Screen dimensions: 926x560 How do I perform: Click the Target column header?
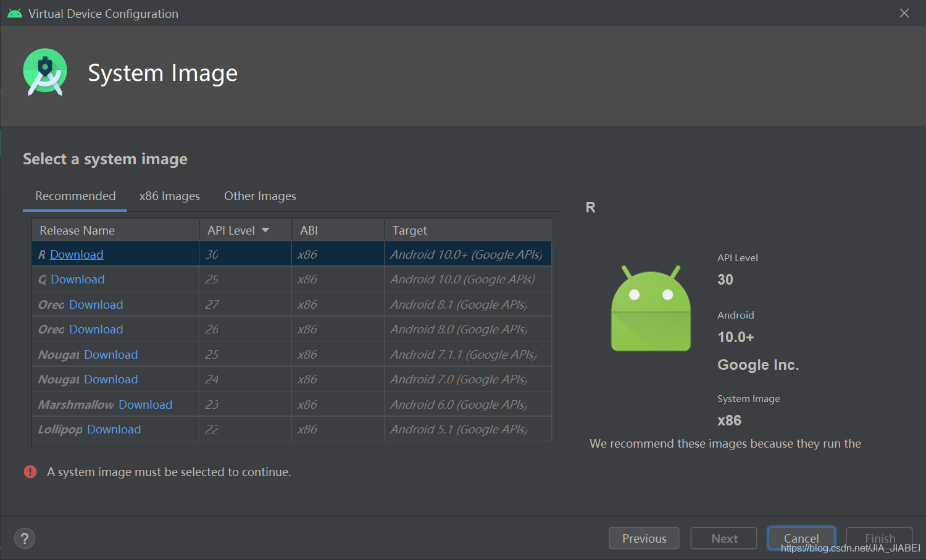(x=468, y=230)
